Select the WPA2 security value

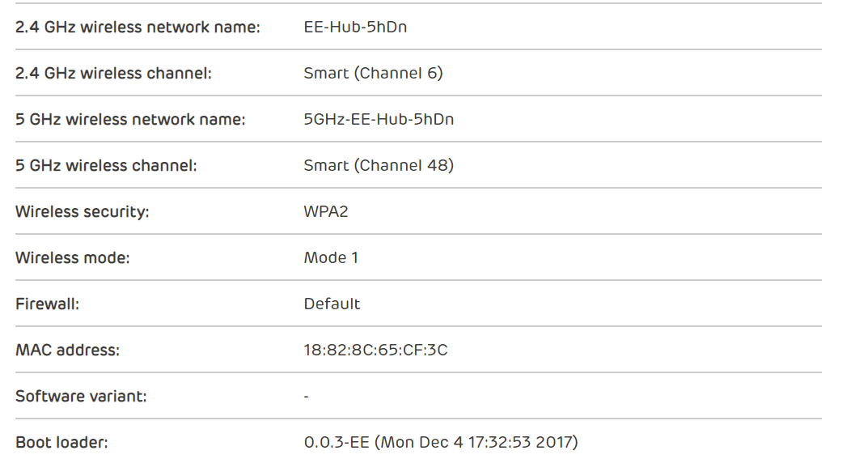point(326,211)
